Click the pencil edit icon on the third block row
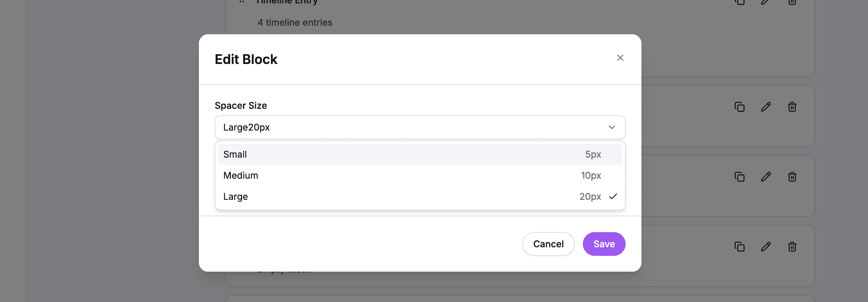This screenshot has width=868, height=302. coord(766,176)
